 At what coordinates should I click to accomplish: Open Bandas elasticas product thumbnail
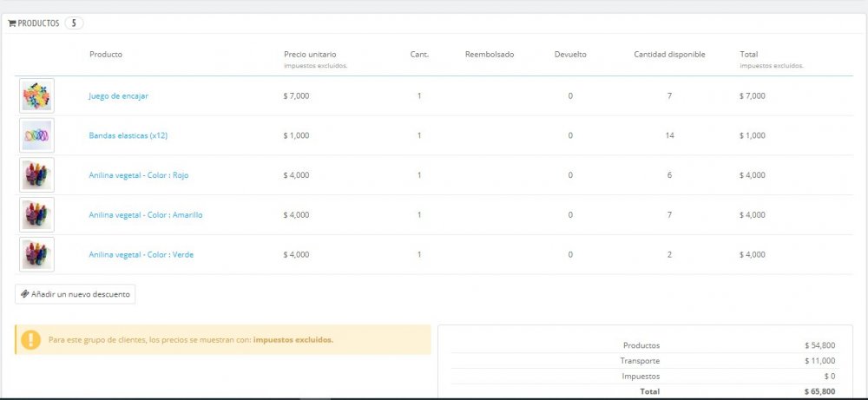point(36,135)
